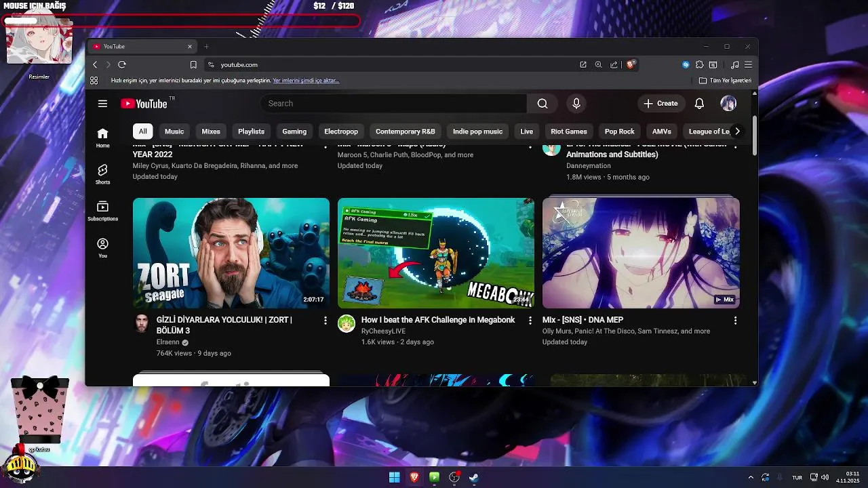Click the YouTube search input field
The width and height of the screenshot is (868, 488).
393,104
